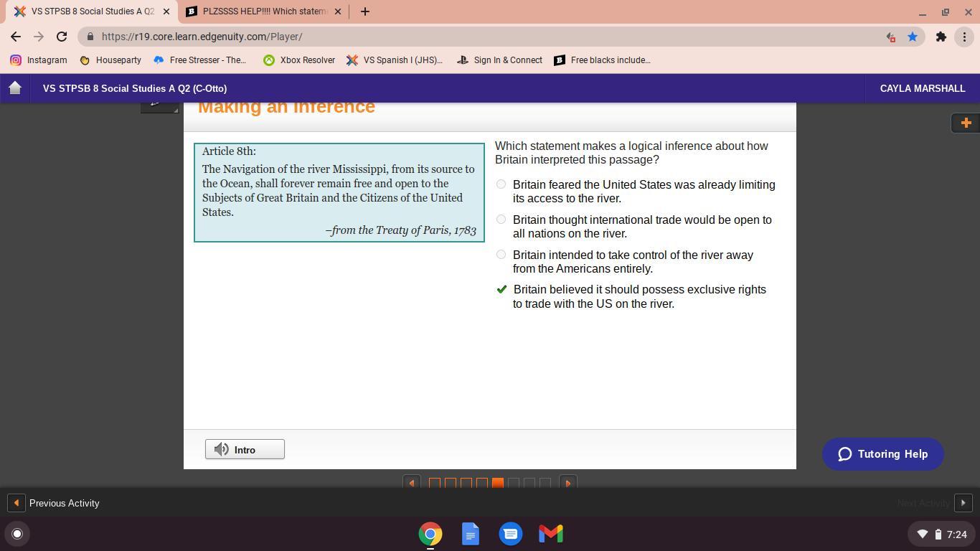The image size is (980, 551).
Task: Open VS Spanish I (JHS) bookmark
Action: pos(395,60)
